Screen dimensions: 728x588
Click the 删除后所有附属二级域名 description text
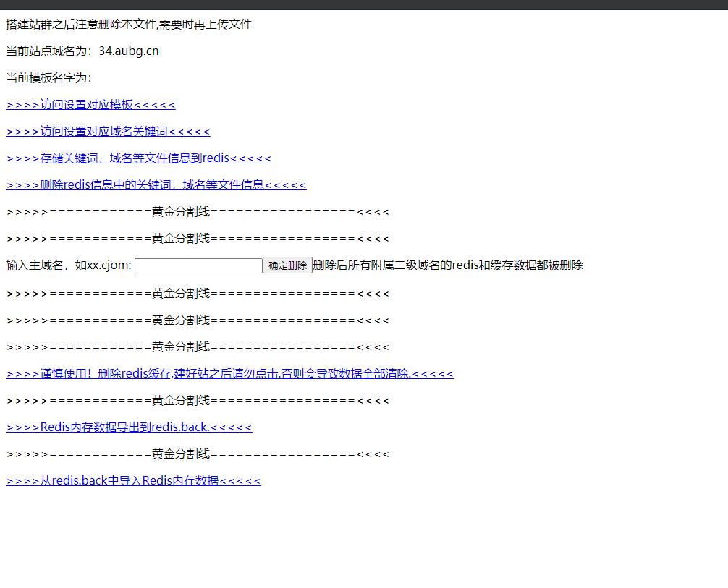[447, 265]
